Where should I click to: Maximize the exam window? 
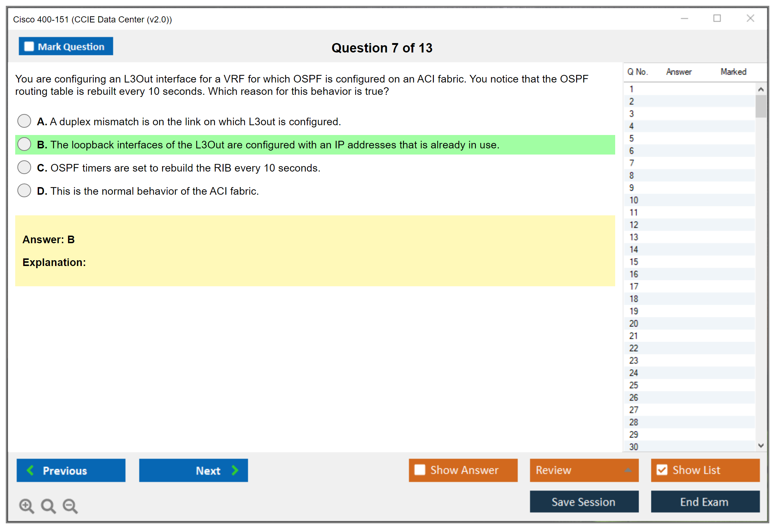[x=717, y=18]
